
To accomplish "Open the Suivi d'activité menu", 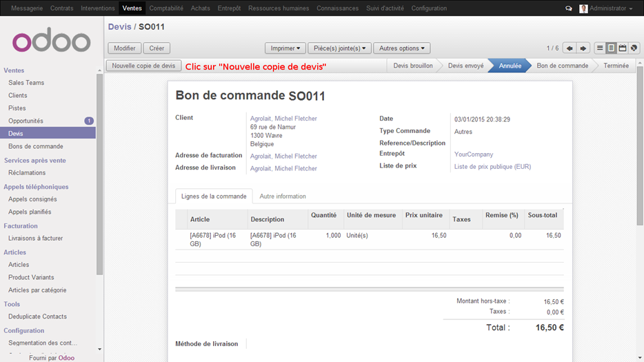I will click(385, 8).
